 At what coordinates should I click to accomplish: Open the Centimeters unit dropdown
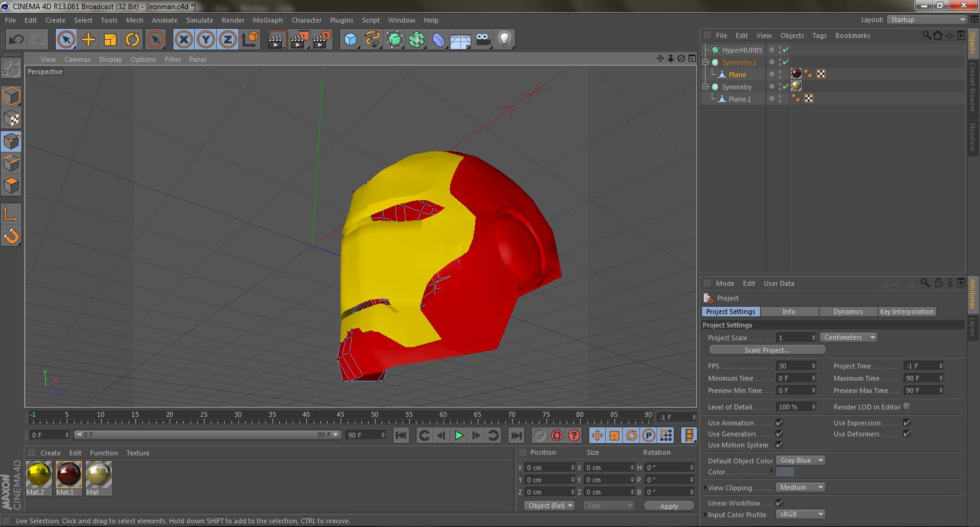[x=848, y=337]
